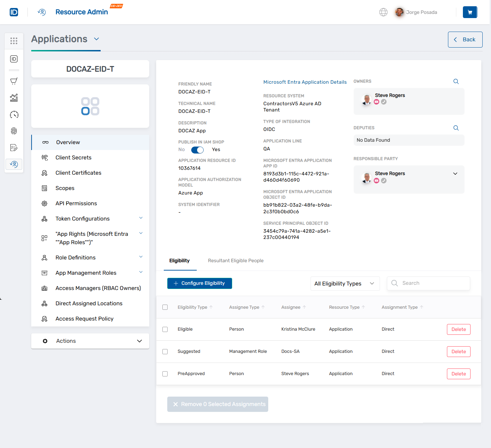Expand the Steve Rogers Responsible Party entry
The width and height of the screenshot is (491, 448).
tap(455, 173)
